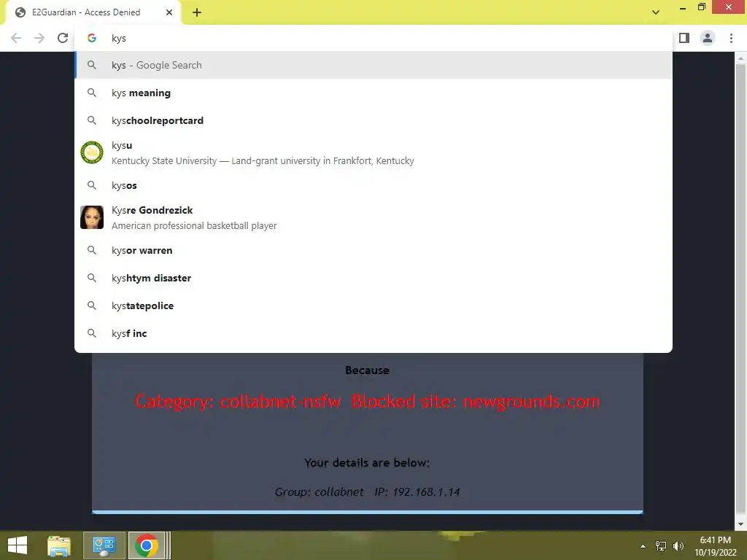Pick the 'kysor warren' suggestion
Image resolution: width=747 pixels, height=560 pixels.
coord(373,251)
